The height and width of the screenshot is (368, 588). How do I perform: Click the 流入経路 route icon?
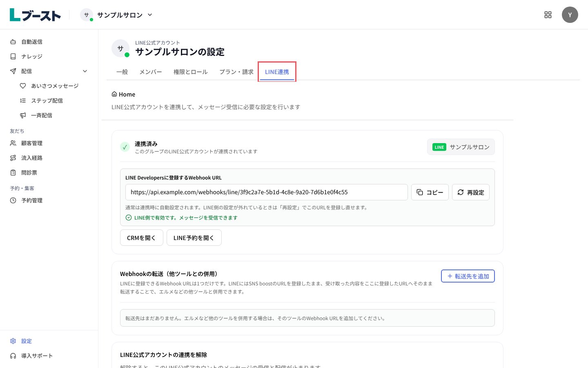13,158
